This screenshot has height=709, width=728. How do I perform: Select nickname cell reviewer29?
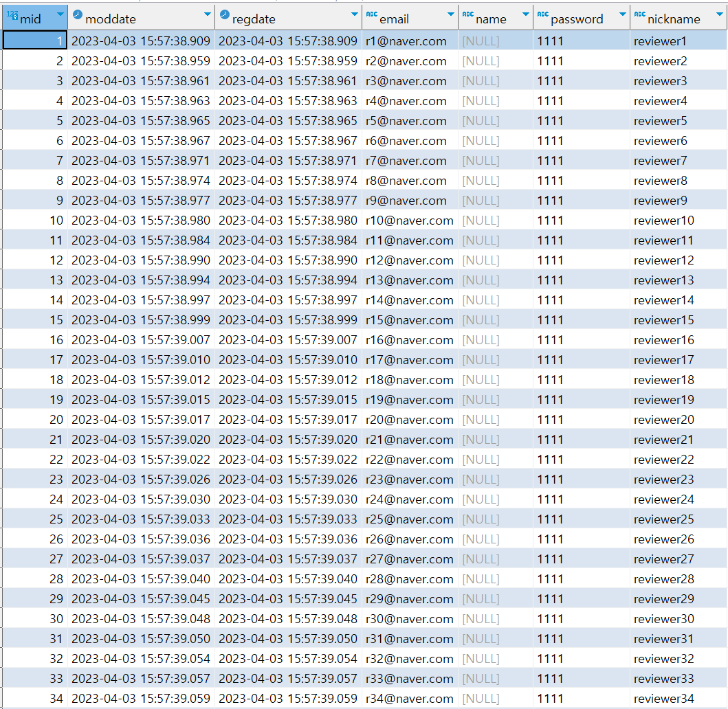(x=679, y=600)
